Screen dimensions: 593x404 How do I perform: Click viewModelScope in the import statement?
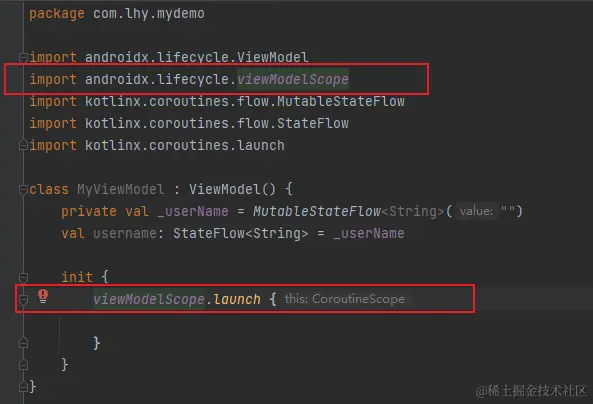coord(293,79)
